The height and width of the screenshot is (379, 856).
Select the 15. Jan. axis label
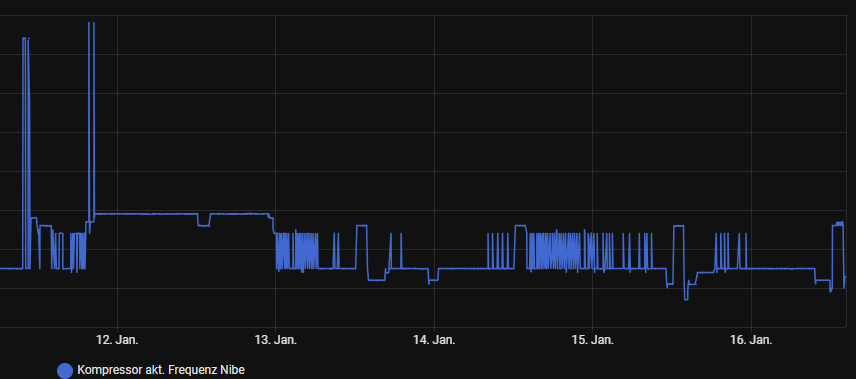593,340
